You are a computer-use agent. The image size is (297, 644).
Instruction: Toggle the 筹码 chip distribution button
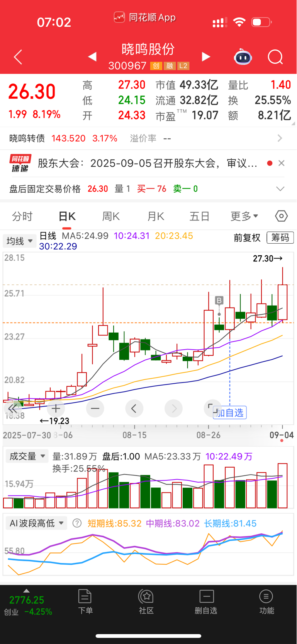(x=280, y=237)
